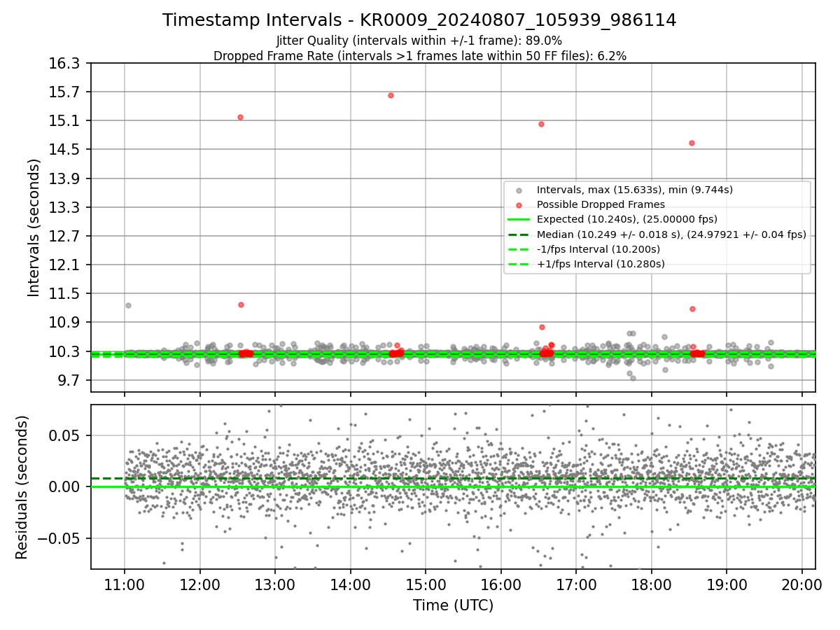Click the red point near 10.8 seconds after 16:30
The width and height of the screenshot is (840, 630).
click(x=542, y=327)
